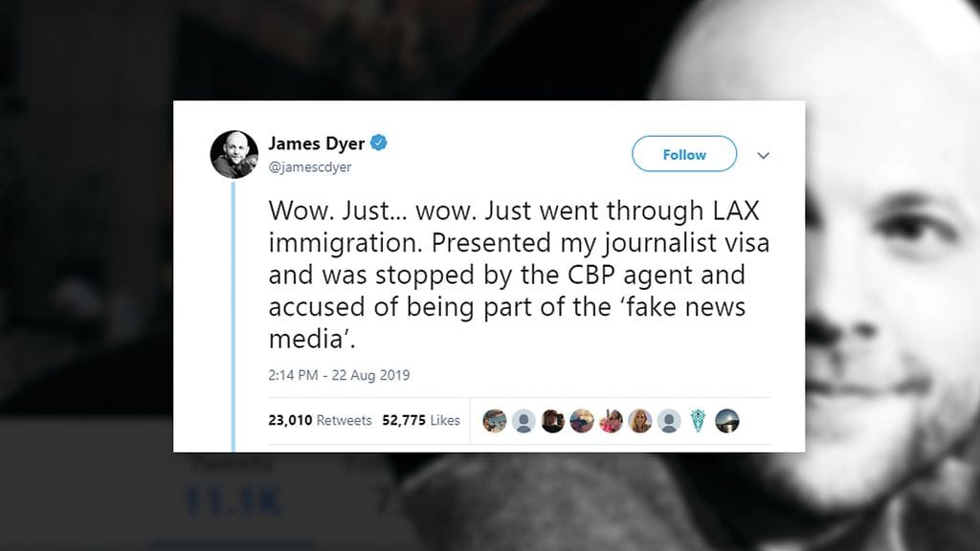The image size is (980, 551).
Task: Open the liker avatar with pink clothing
Action: (x=611, y=421)
